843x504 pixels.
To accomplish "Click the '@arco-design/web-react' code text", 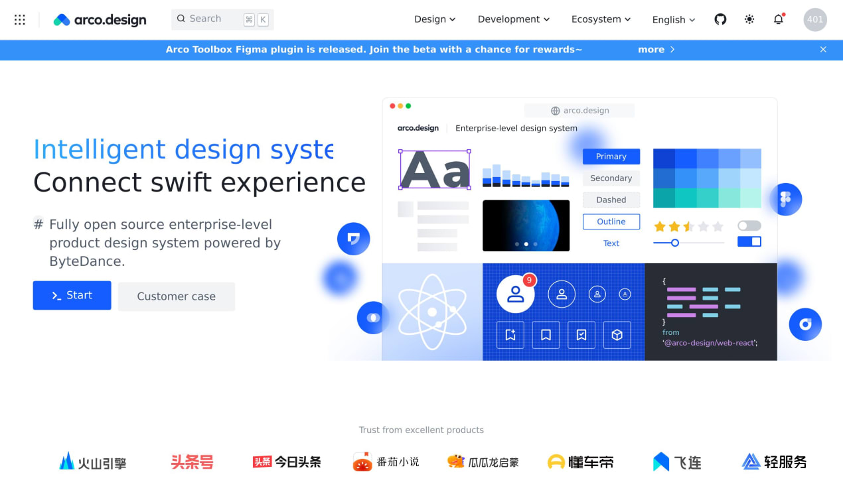I will coord(710,343).
